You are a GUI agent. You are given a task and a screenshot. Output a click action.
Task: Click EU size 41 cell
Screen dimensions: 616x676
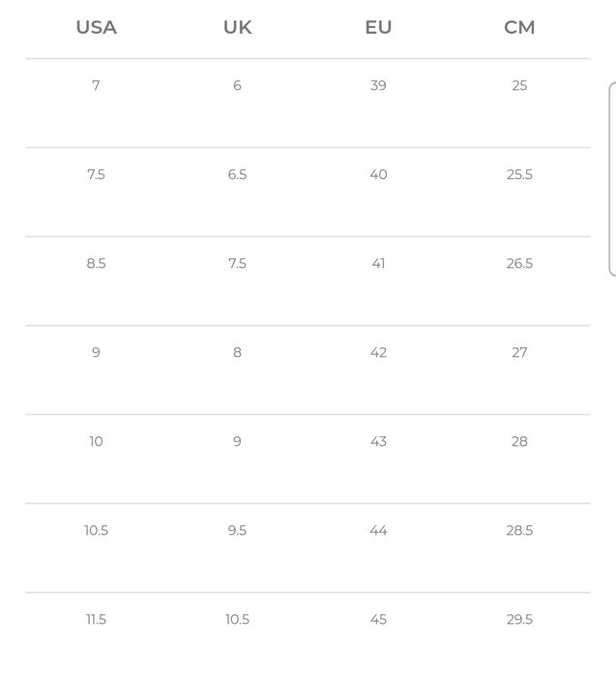click(378, 264)
